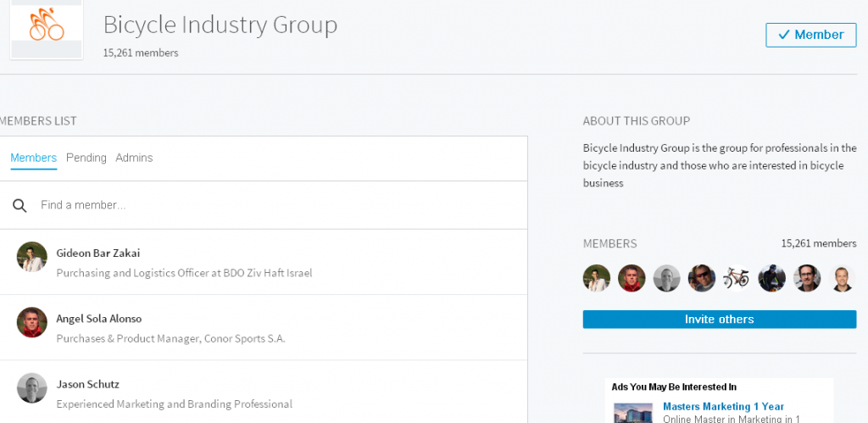Open Angel Sola Alonso's profile photo
This screenshot has width=868, height=423.
tap(32, 322)
